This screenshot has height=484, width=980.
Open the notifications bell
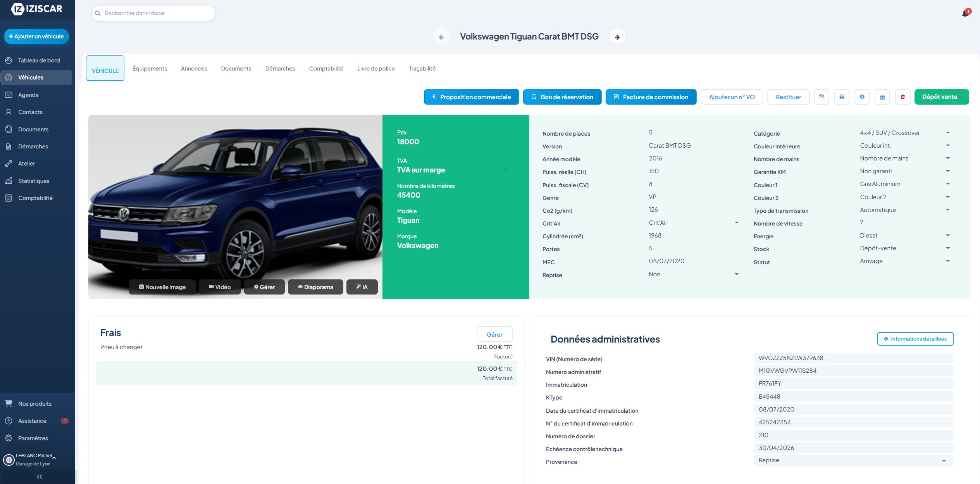coord(965,14)
